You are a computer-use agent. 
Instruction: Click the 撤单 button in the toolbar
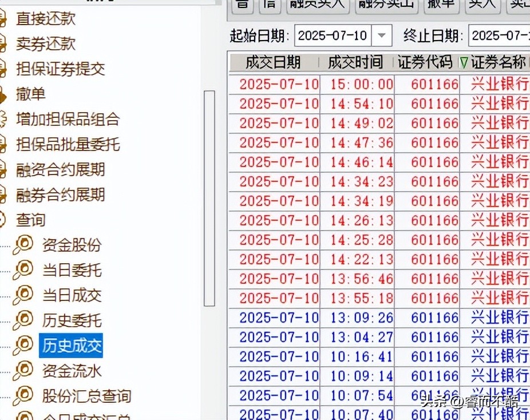tap(441, 5)
